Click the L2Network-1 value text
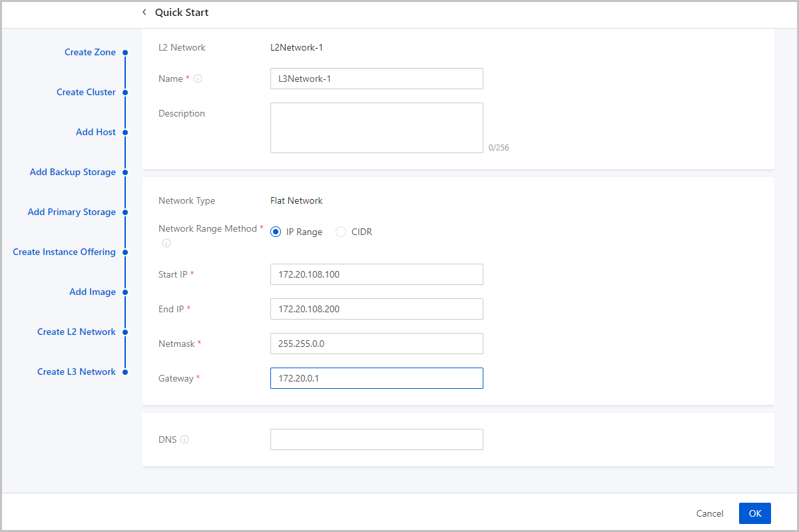The width and height of the screenshot is (799, 532). coord(296,47)
